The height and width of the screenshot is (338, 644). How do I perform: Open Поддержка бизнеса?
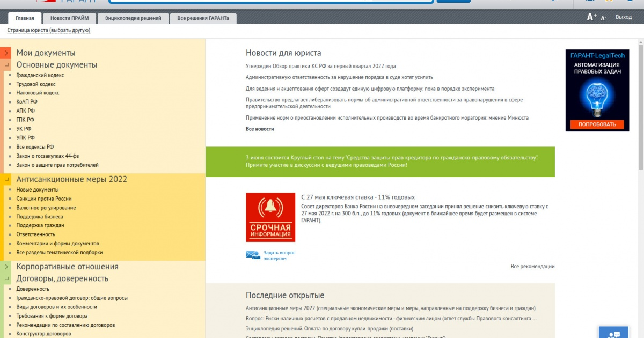click(40, 217)
